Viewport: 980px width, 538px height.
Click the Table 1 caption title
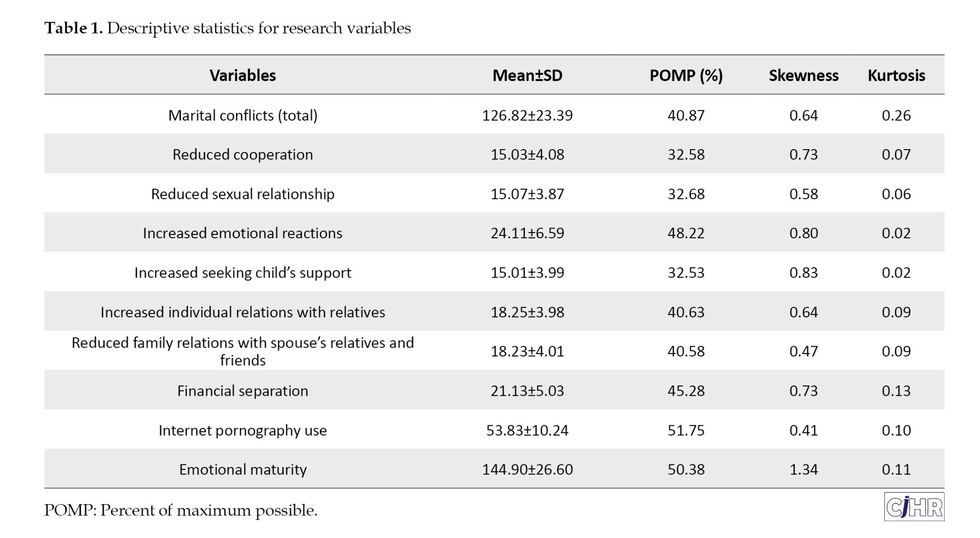click(227, 28)
